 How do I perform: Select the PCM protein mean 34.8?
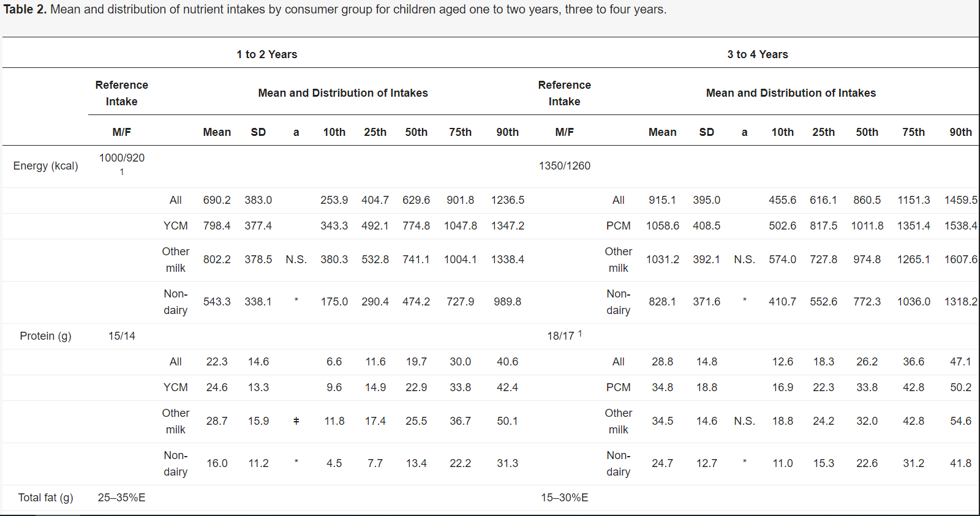tap(663, 387)
